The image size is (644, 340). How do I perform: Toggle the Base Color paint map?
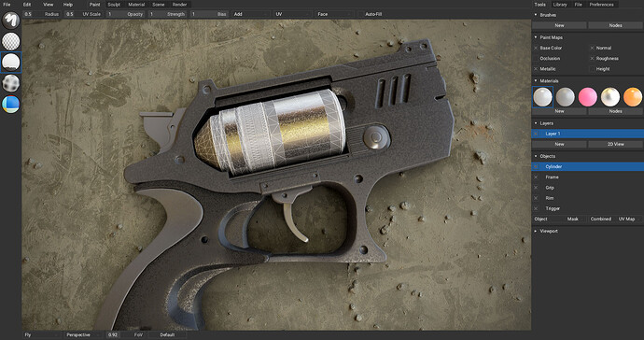[x=536, y=48]
